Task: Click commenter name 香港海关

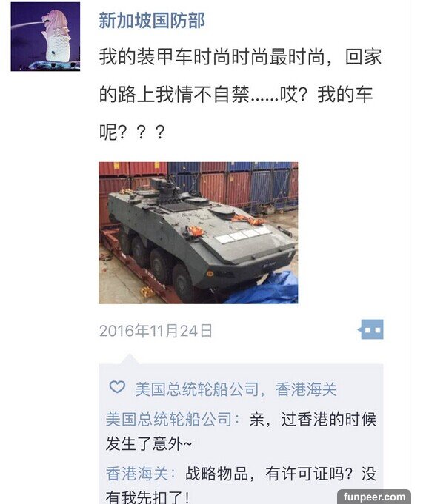Action: pos(137,474)
